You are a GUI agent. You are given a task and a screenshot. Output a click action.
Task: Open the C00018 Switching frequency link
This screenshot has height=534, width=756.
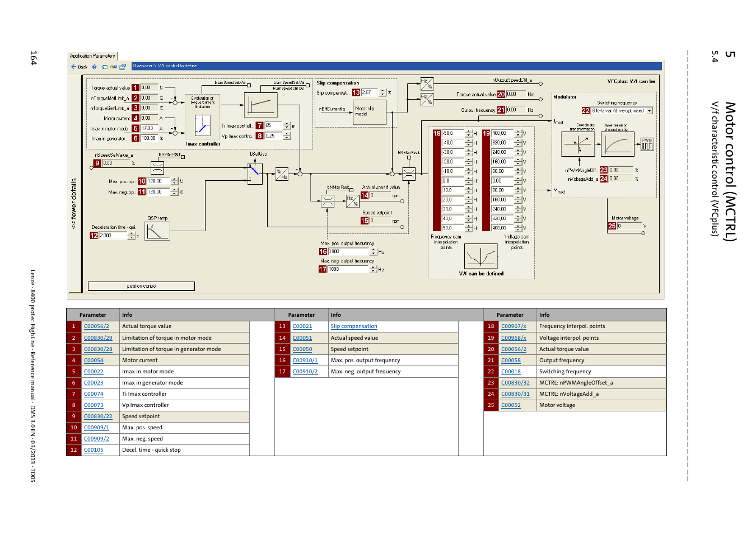[x=511, y=372]
